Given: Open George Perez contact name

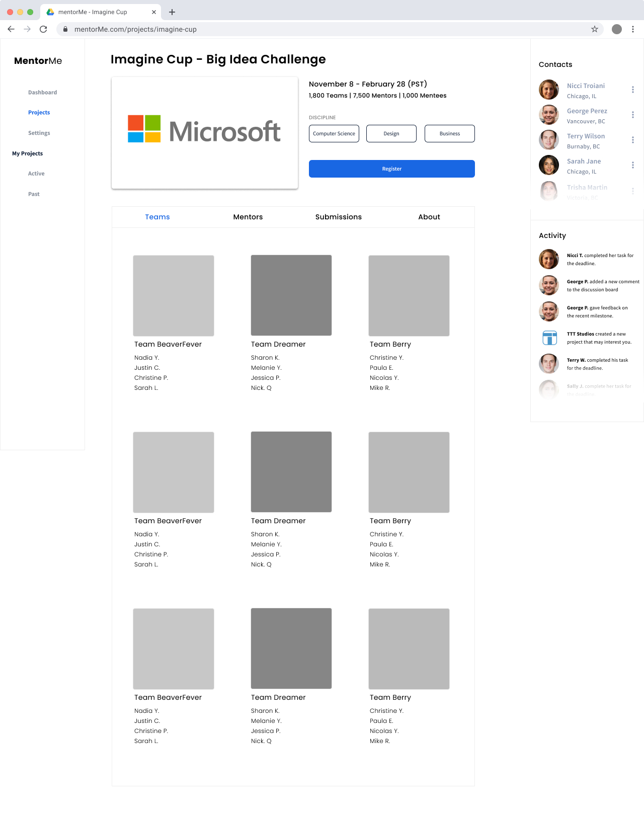Looking at the screenshot, I should [x=587, y=111].
